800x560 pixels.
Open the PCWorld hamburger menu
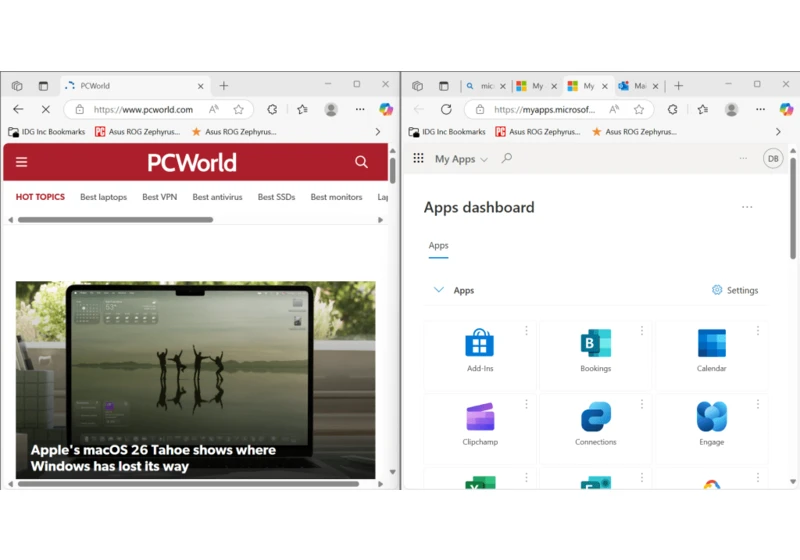(21, 162)
